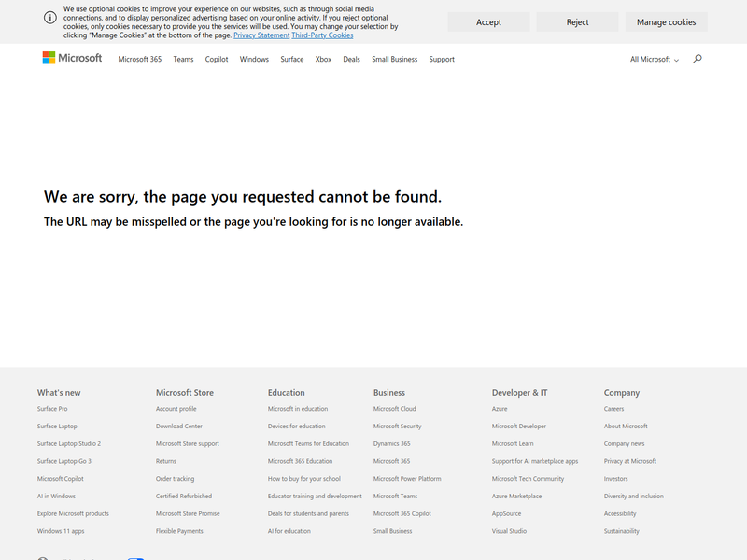
Task: Open the Surface Laptop Go 3 link
Action: coord(64,461)
